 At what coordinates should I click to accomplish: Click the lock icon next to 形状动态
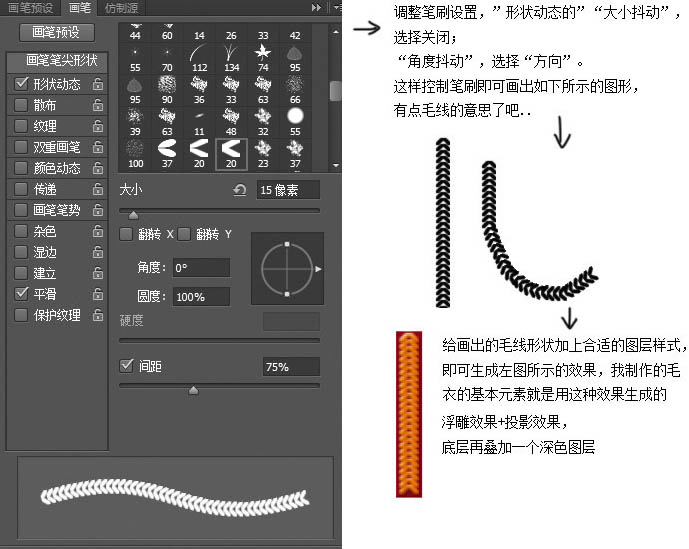(98, 85)
